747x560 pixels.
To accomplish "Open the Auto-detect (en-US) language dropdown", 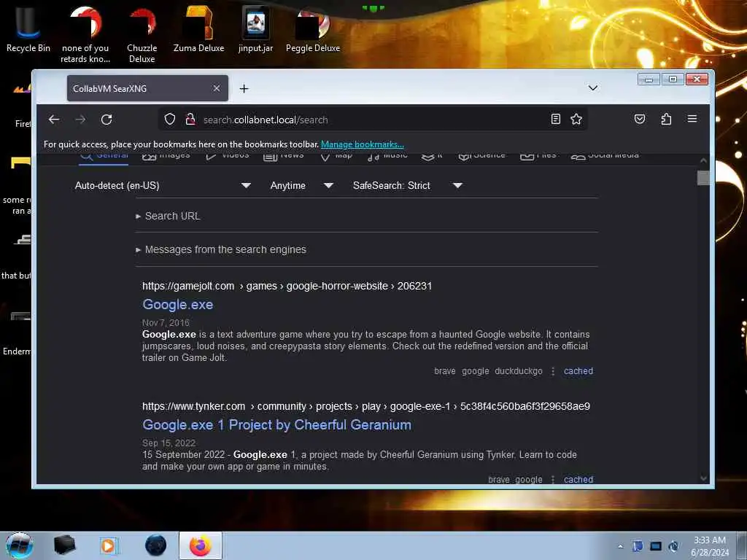I will coord(163,186).
